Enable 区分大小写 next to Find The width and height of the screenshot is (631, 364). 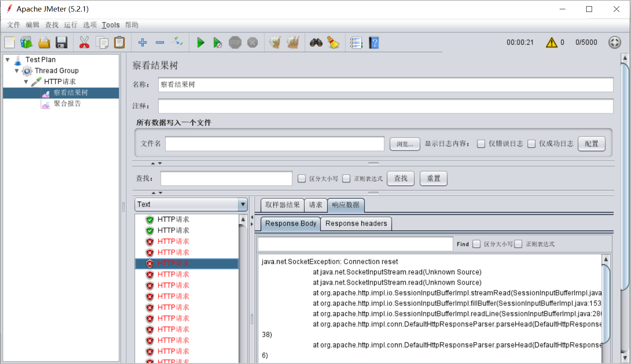477,244
